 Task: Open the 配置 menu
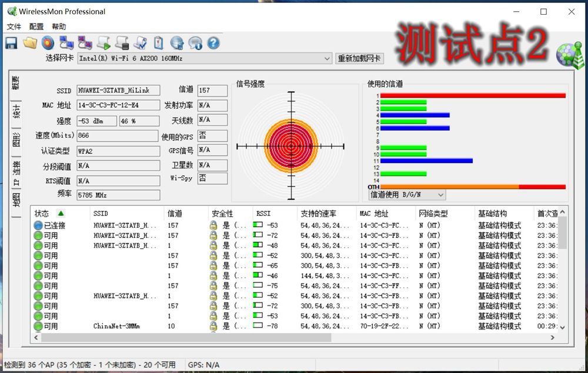click(36, 26)
